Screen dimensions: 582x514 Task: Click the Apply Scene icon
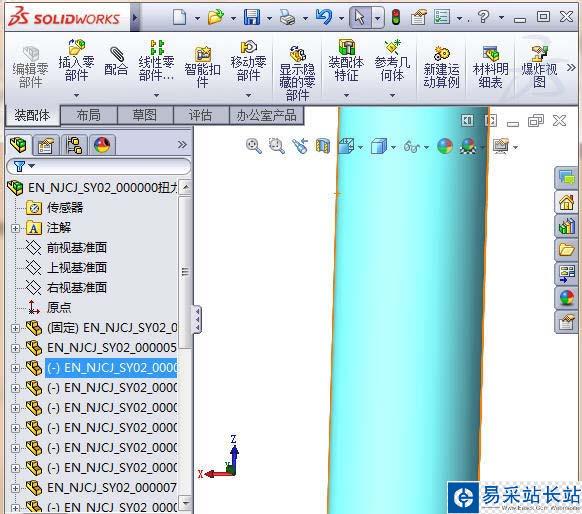point(468,146)
